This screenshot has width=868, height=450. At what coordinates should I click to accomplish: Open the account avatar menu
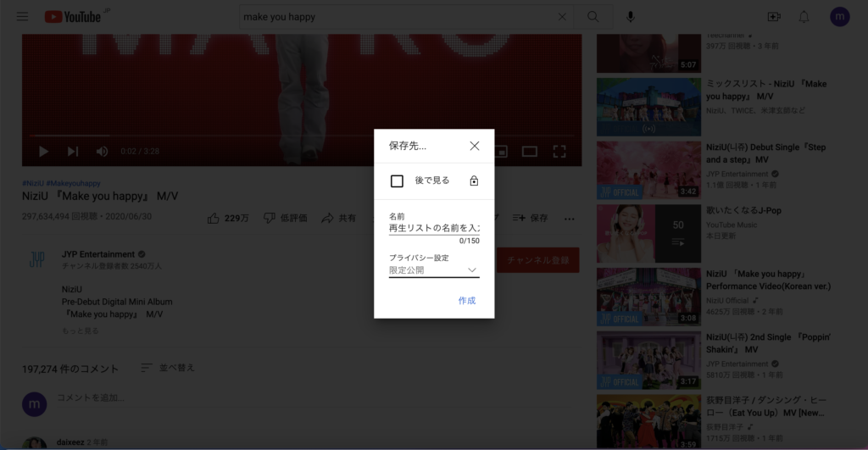tap(839, 17)
